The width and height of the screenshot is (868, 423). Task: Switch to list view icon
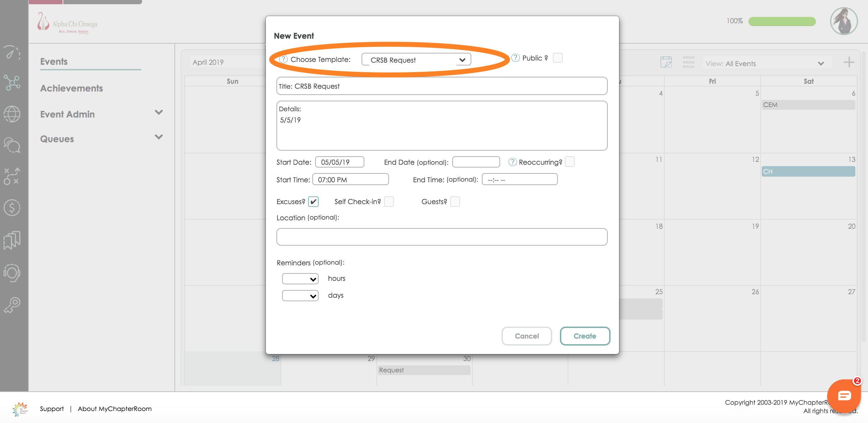(x=688, y=62)
